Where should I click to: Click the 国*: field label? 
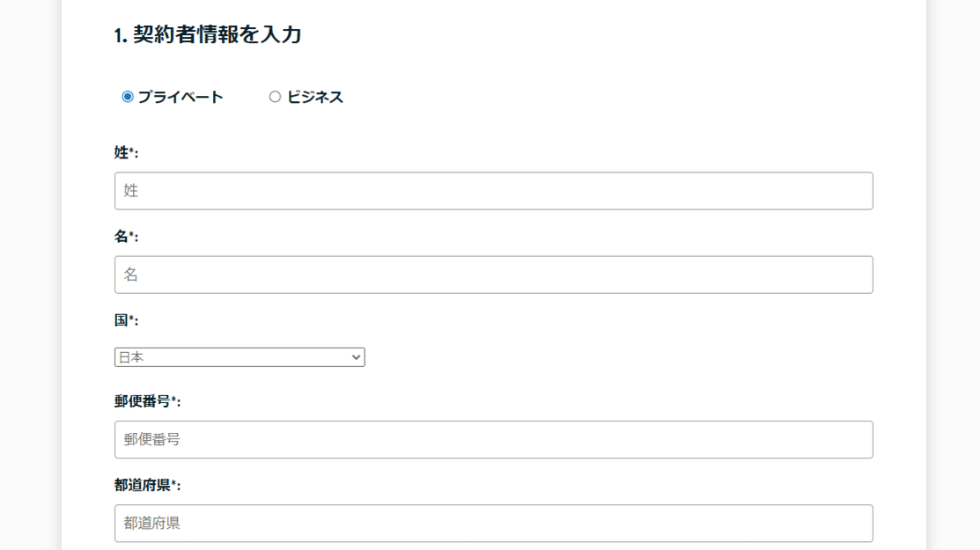point(126,320)
